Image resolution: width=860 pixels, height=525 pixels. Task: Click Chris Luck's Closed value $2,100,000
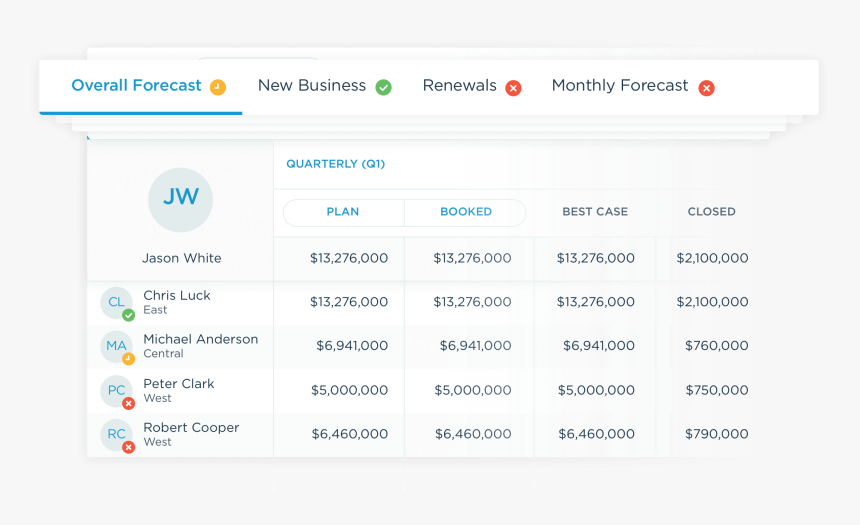[712, 302]
